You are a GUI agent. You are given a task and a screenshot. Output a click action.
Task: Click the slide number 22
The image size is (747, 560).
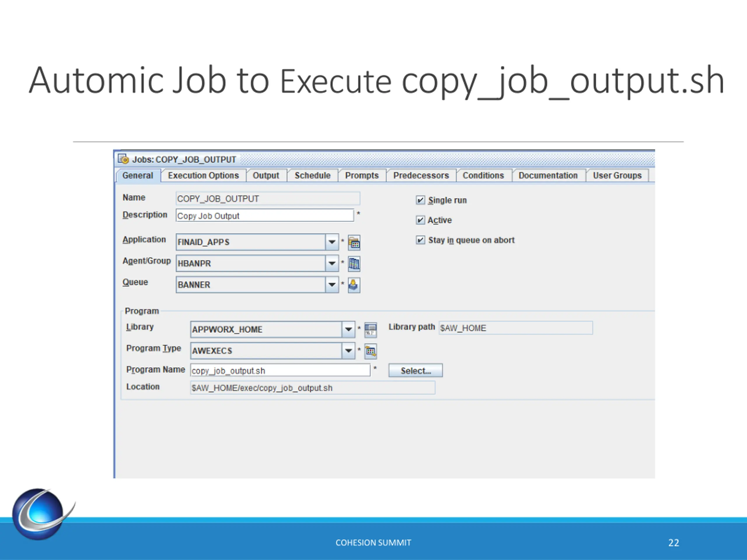click(x=673, y=542)
